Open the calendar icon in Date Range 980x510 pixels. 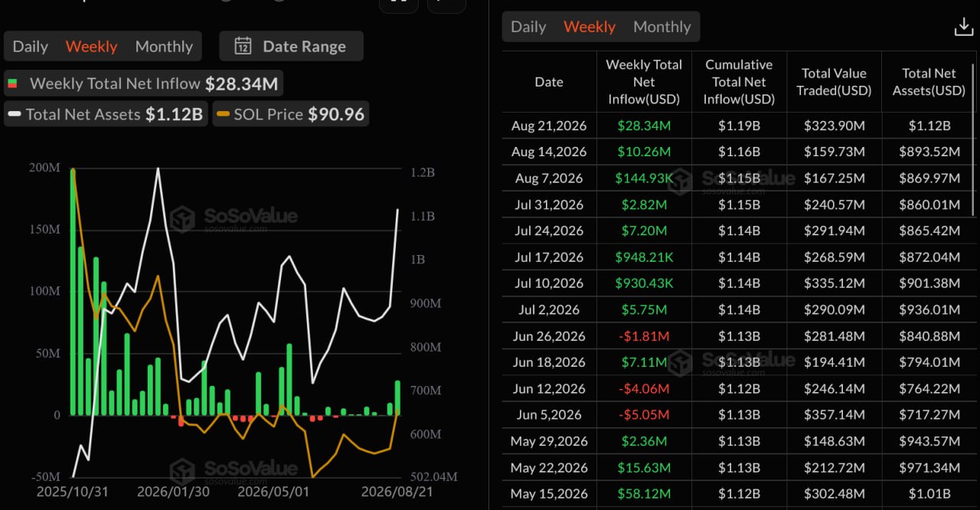[x=243, y=46]
